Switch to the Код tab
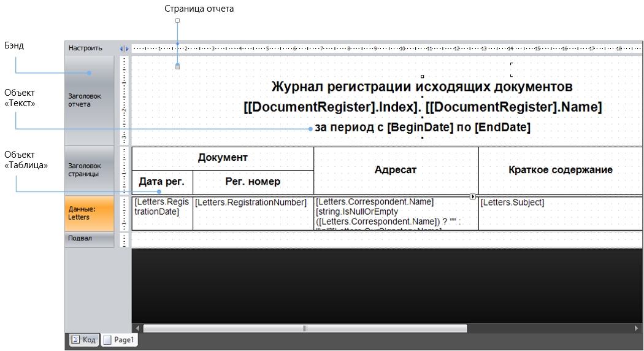This screenshot has height=351, width=644. [83, 339]
